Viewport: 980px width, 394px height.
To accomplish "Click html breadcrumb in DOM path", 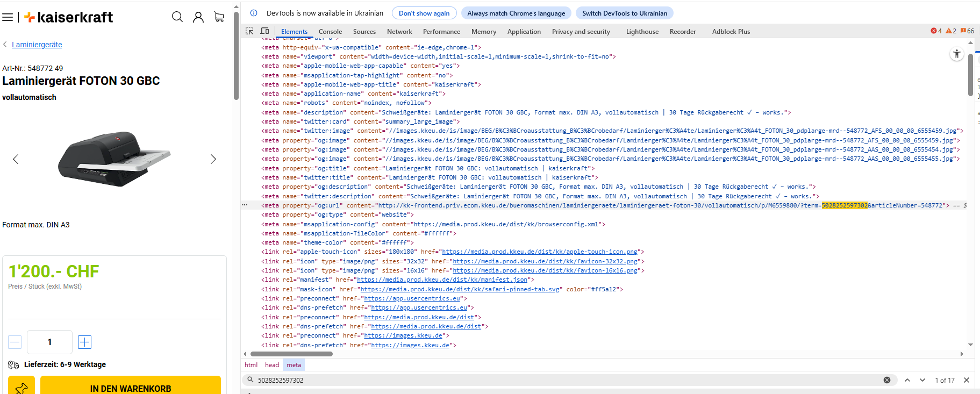I will tap(251, 365).
